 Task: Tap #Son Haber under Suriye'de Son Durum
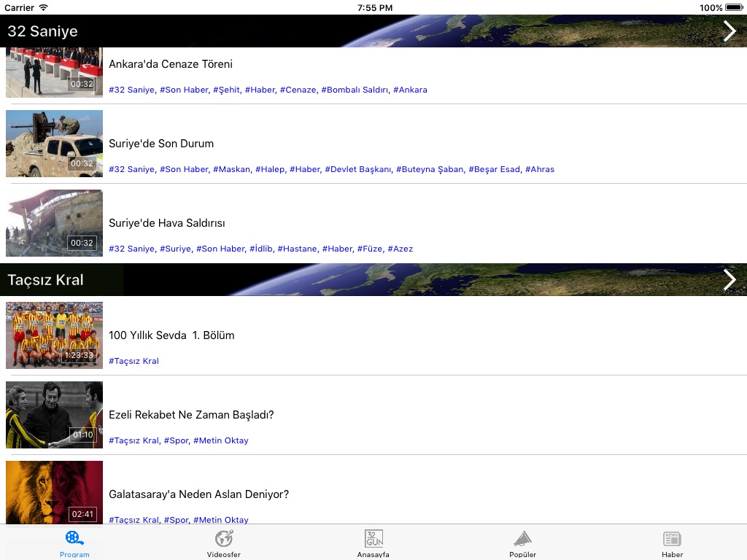184,169
